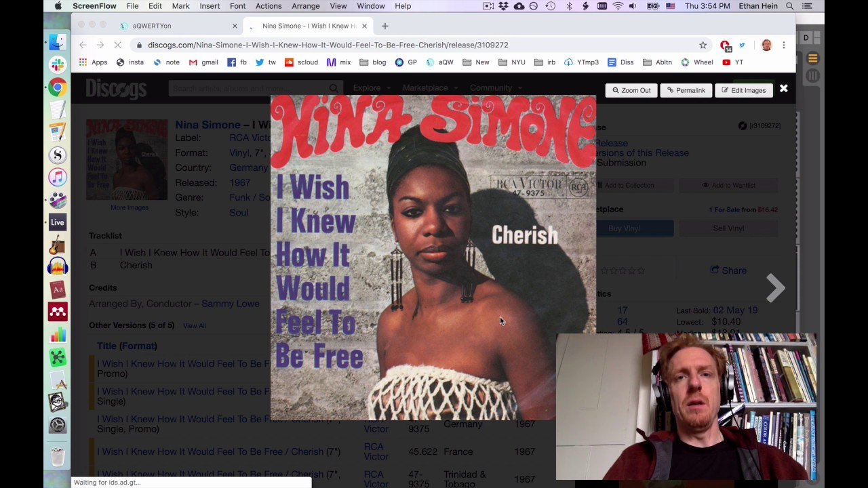Click the small release cover thumbnail

click(127, 159)
